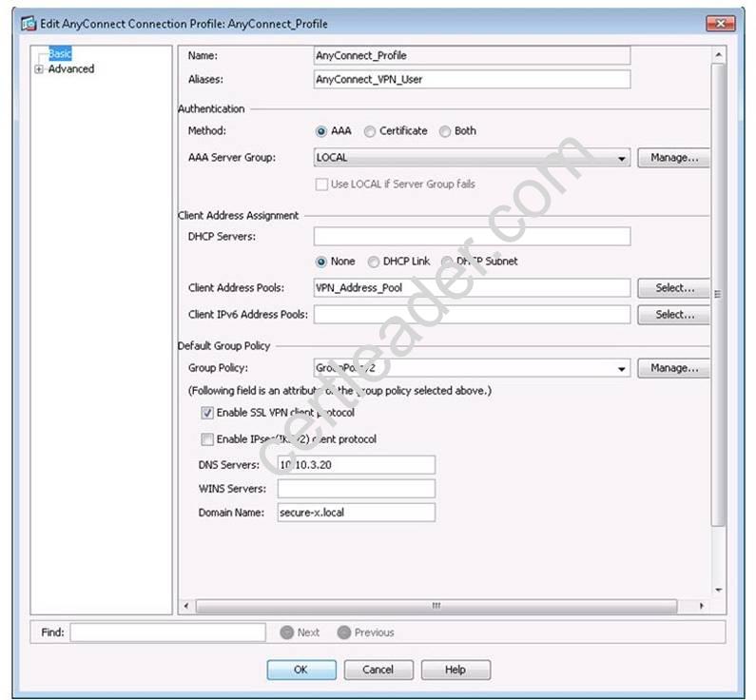
Task: Click the Domain Name input field
Action: coord(357,513)
